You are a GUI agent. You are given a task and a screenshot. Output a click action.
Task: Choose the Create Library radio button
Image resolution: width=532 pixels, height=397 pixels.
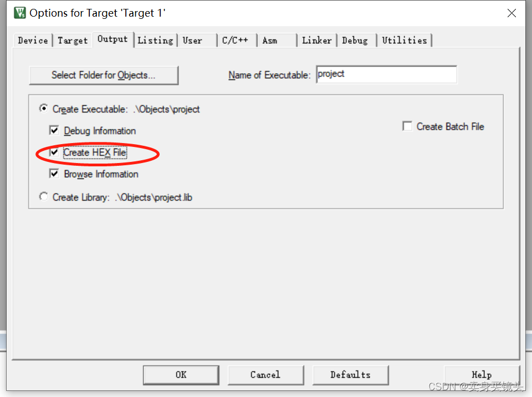coord(43,197)
